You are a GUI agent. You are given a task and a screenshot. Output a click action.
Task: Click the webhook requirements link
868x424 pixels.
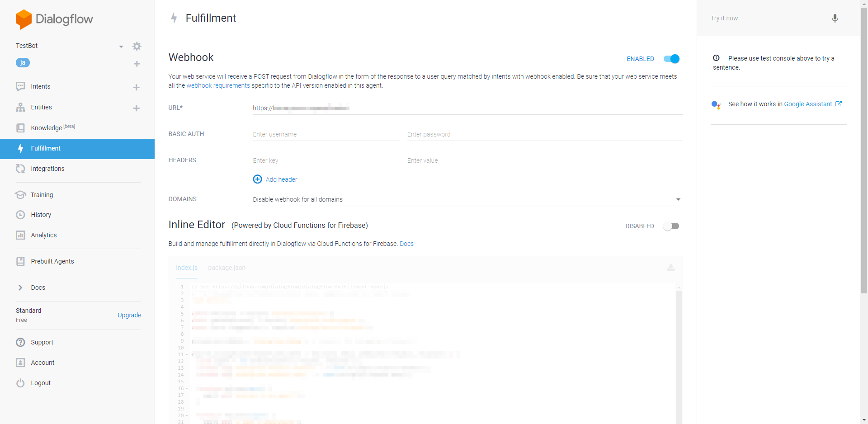pyautogui.click(x=218, y=85)
